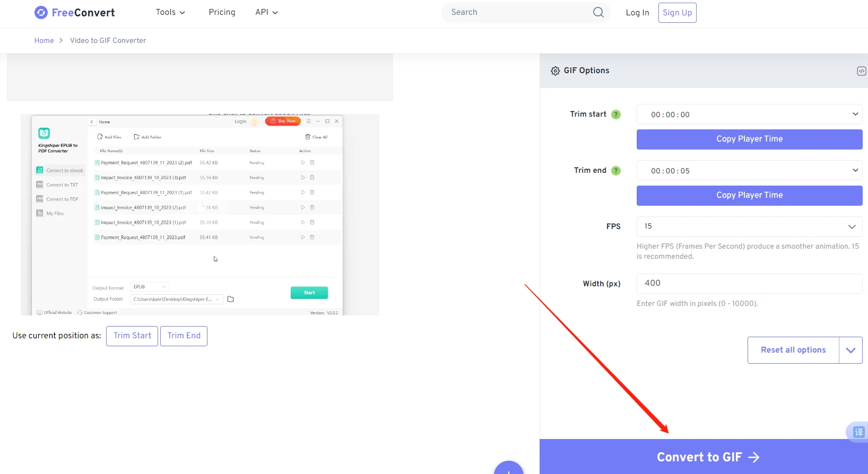Click the magnifier search icon
The width and height of the screenshot is (868, 474).
pos(598,12)
